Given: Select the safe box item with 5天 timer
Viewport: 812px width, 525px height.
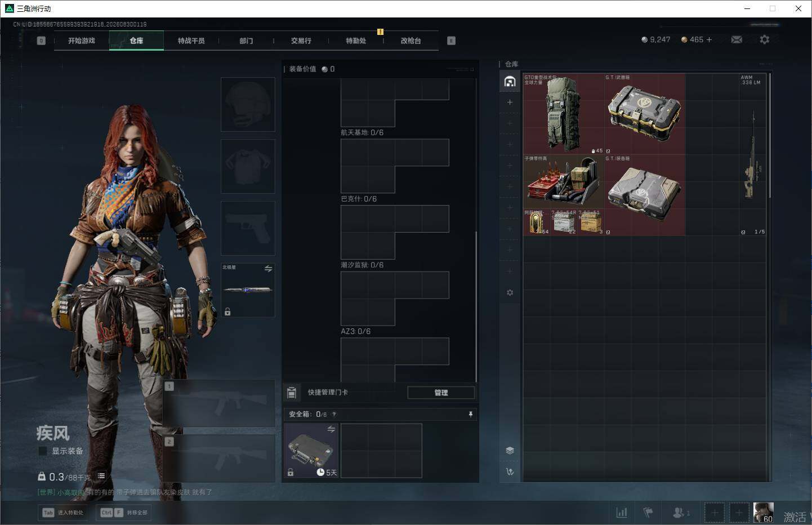Looking at the screenshot, I should (311, 451).
